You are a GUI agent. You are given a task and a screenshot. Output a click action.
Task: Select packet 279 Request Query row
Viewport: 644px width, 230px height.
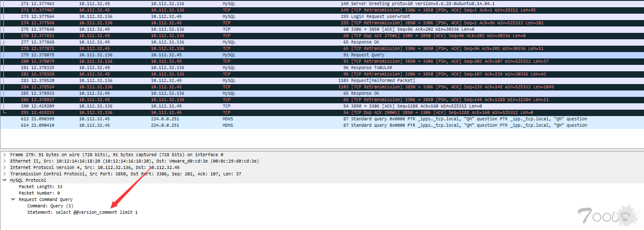coord(322,55)
